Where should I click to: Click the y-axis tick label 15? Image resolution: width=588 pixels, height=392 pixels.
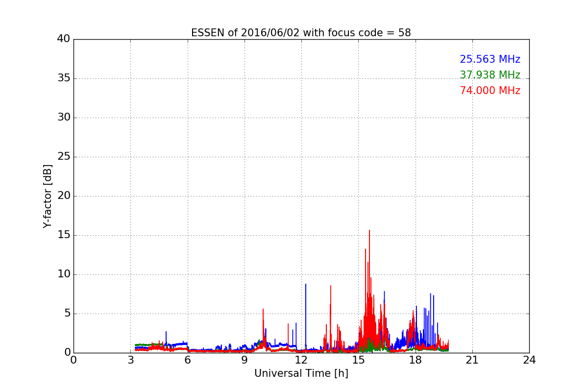[x=64, y=235]
